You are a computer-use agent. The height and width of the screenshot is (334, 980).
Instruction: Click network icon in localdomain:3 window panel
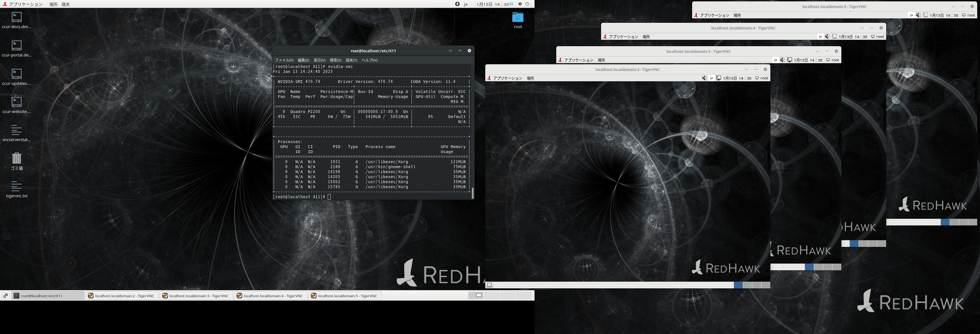789,60
